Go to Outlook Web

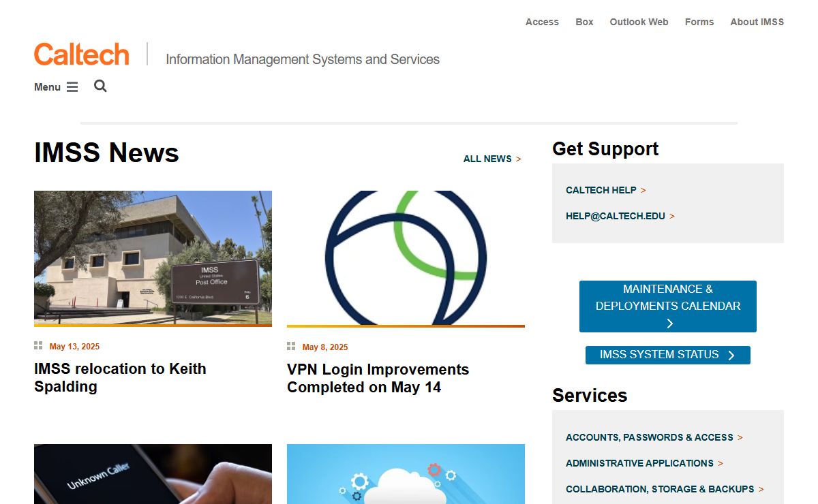pos(639,22)
